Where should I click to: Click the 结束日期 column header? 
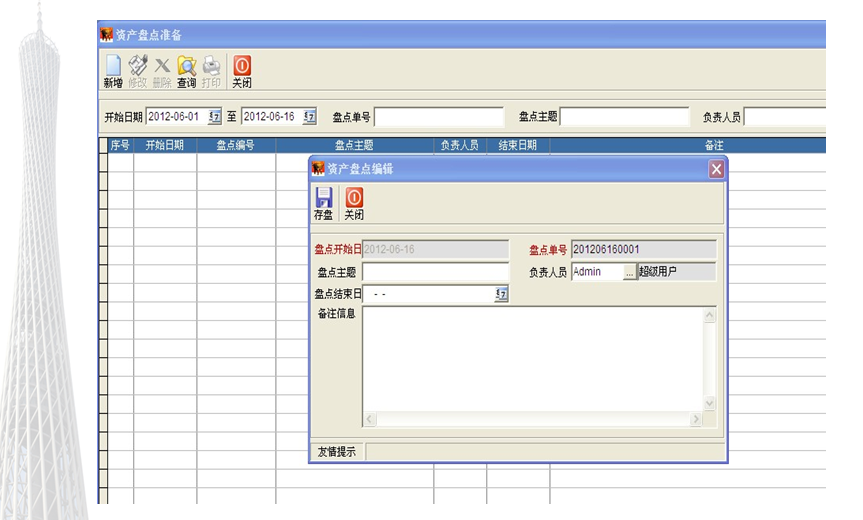point(517,145)
